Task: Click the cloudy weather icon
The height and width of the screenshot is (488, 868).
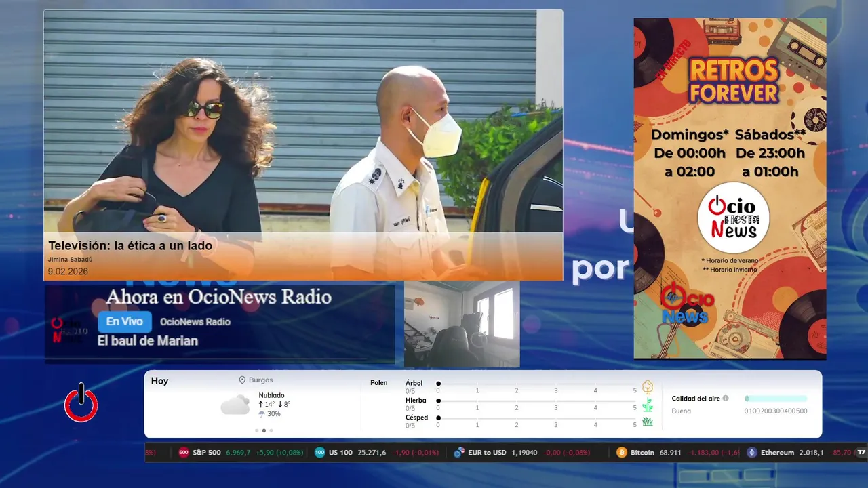Action: point(235,405)
